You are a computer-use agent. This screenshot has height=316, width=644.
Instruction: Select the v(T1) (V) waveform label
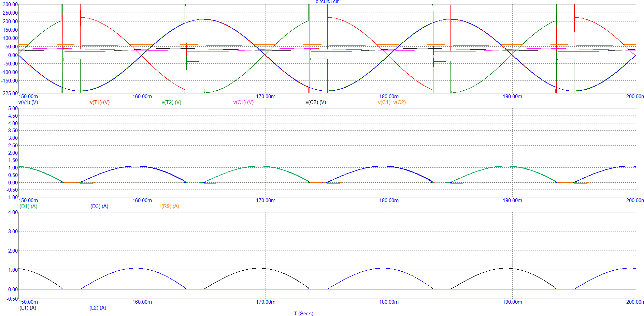coord(100,102)
